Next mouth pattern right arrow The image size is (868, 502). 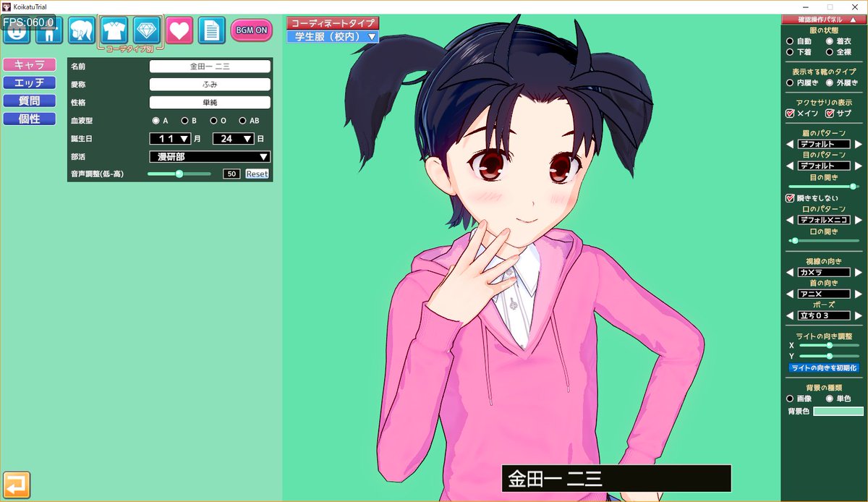[x=857, y=220]
